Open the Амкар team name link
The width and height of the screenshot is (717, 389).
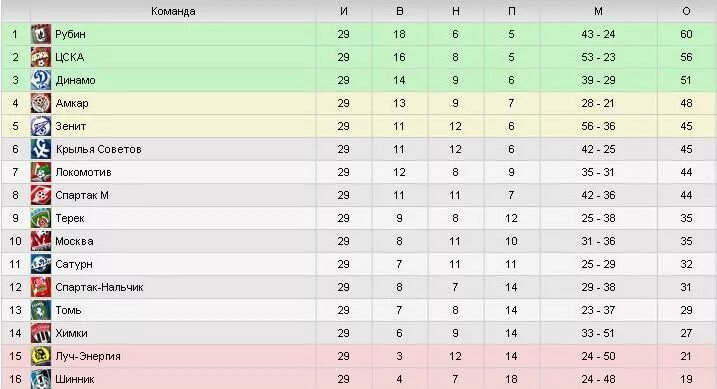pyautogui.click(x=72, y=103)
